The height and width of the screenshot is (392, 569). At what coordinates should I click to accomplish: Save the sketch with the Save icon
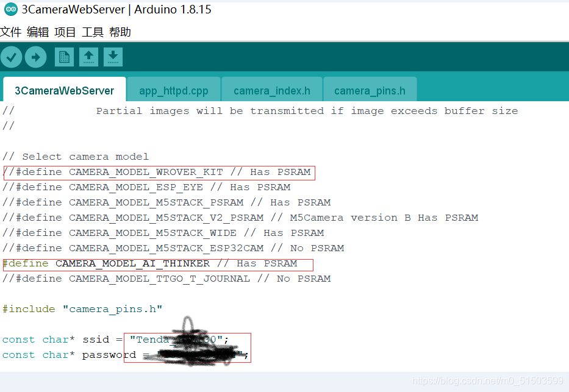113,57
